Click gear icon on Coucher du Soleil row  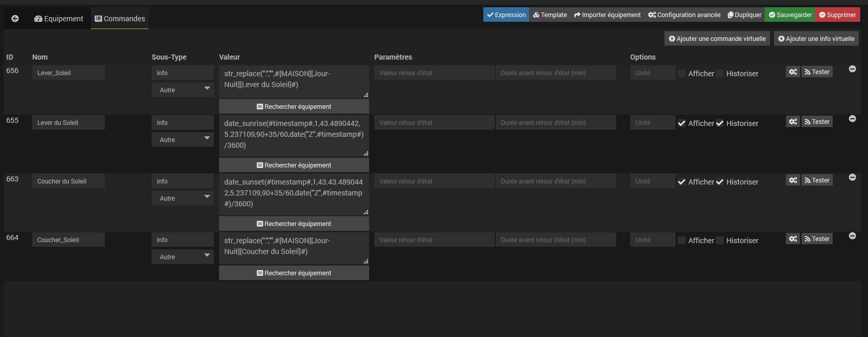pos(793,180)
